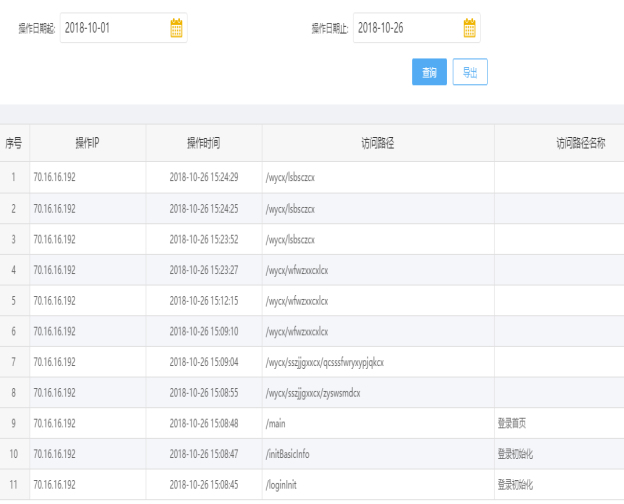Viewport: 624px width, 504px height.
Task: Click the 操作IP column header
Action: point(88,143)
